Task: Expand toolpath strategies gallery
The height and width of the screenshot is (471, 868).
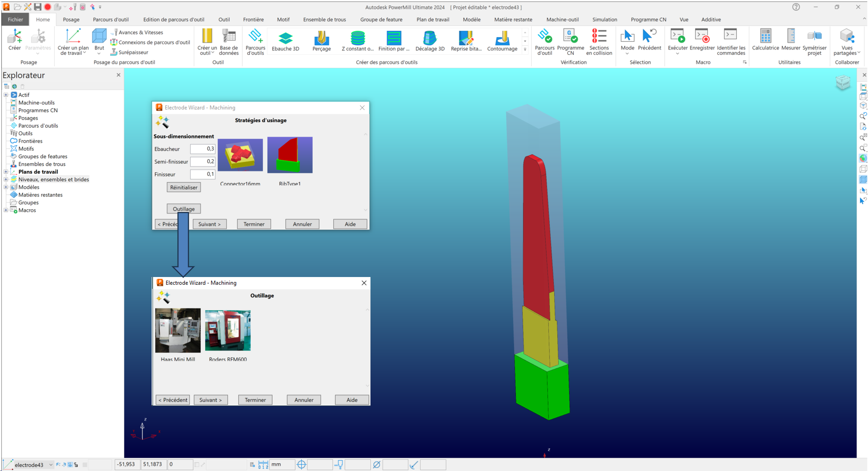Action: click(525, 49)
